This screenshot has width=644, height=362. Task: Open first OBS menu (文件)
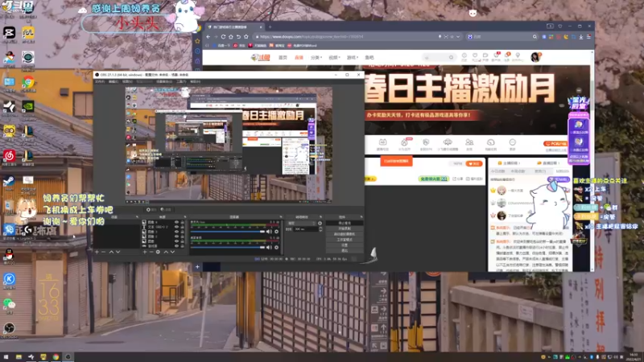[100, 81]
